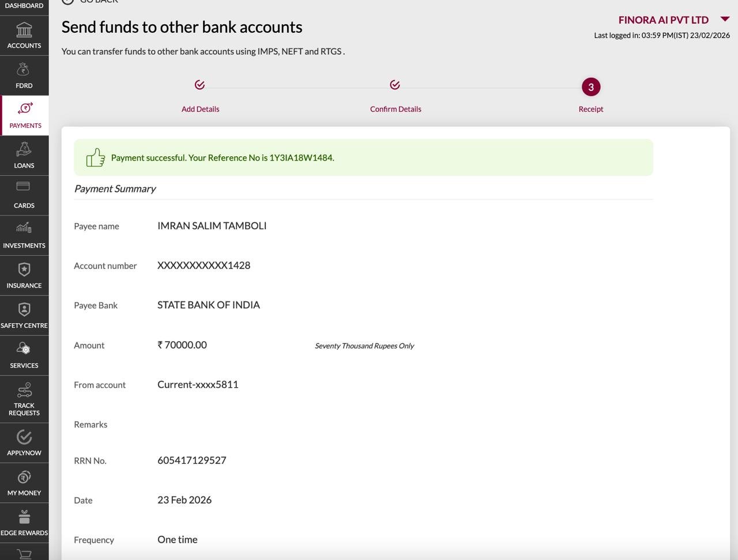Open the Loans sidebar icon

pyautogui.click(x=24, y=149)
